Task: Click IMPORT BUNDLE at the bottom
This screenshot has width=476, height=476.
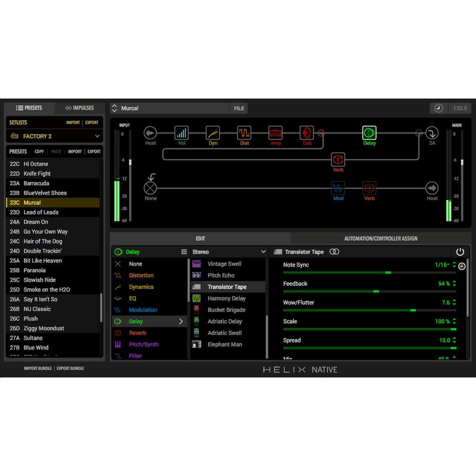Action: pyautogui.click(x=37, y=368)
